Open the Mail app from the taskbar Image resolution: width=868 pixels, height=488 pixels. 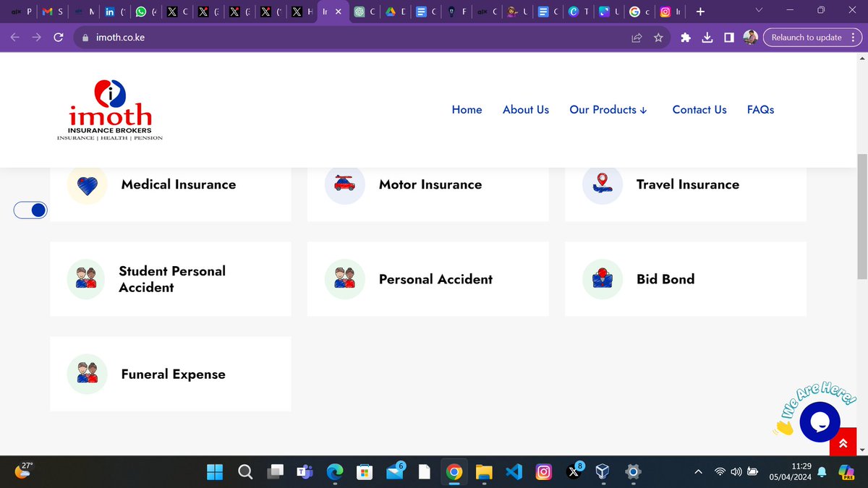394,472
